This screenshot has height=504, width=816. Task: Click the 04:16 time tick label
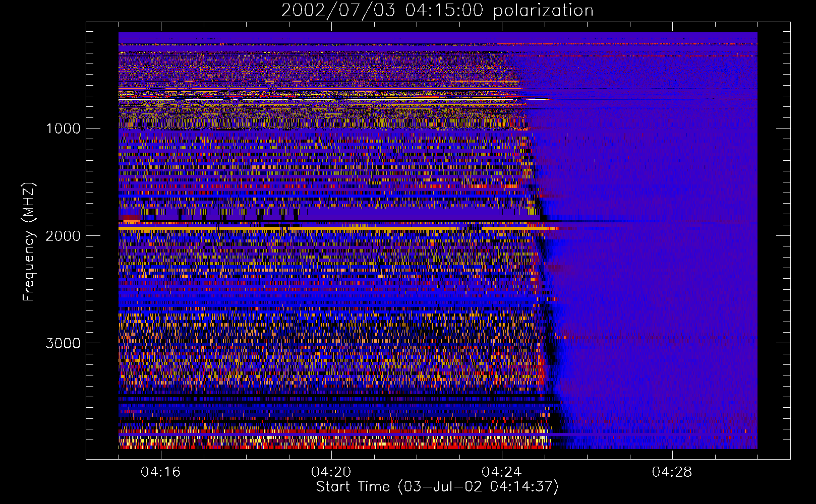[x=161, y=472]
